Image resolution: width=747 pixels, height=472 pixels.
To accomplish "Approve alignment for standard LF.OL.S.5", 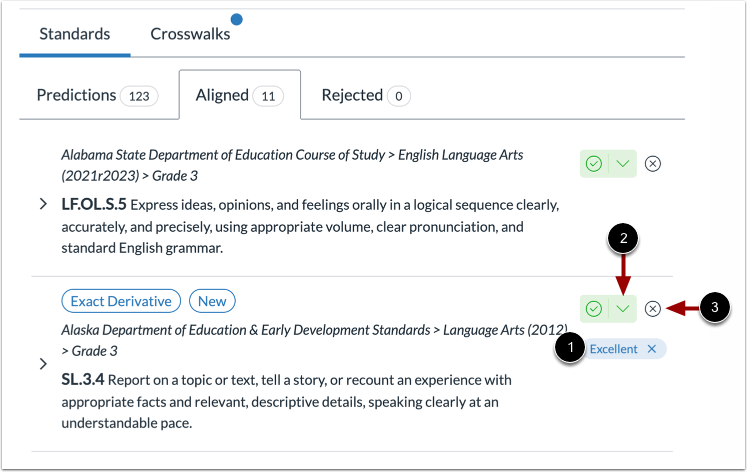I will coord(594,164).
